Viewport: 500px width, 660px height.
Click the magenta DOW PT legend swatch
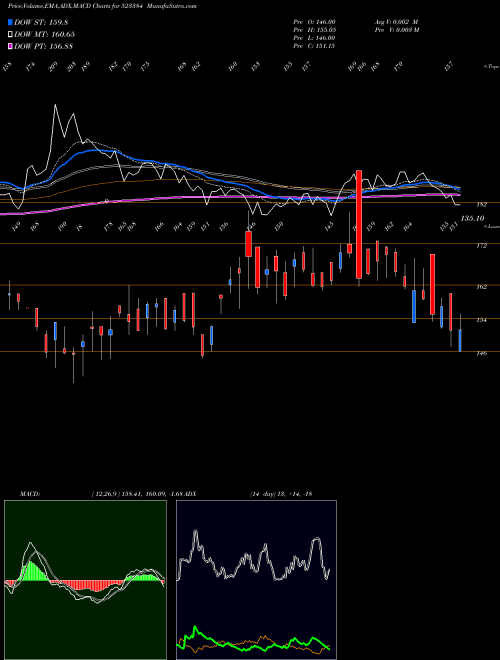[11, 46]
